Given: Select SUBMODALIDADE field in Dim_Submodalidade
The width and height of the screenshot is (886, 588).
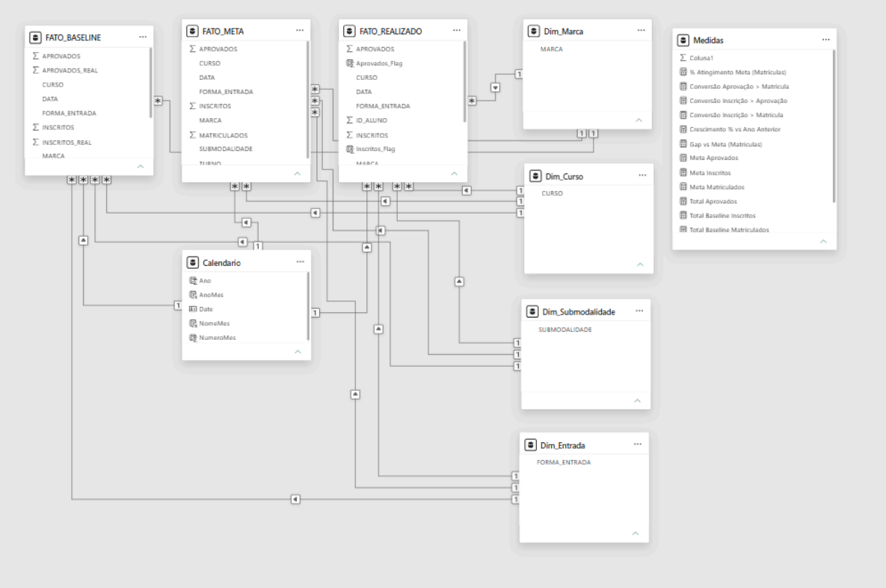Looking at the screenshot, I should tap(565, 329).
